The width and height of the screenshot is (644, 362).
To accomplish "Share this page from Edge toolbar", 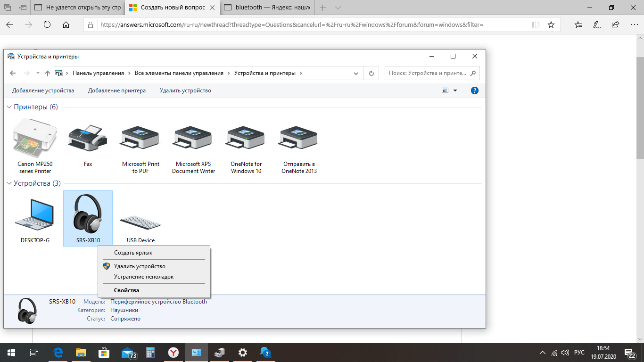I will pyautogui.click(x=615, y=25).
